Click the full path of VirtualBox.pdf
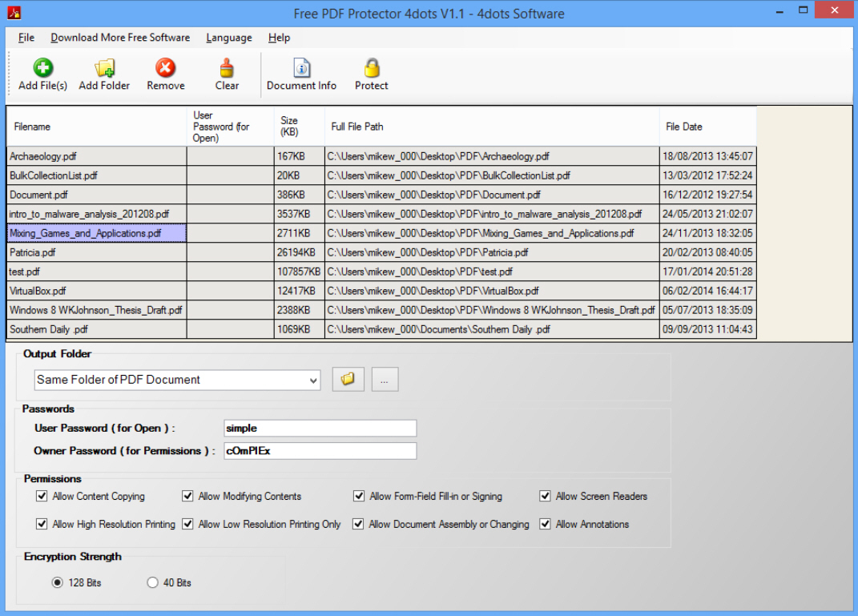858x616 pixels. 492,291
